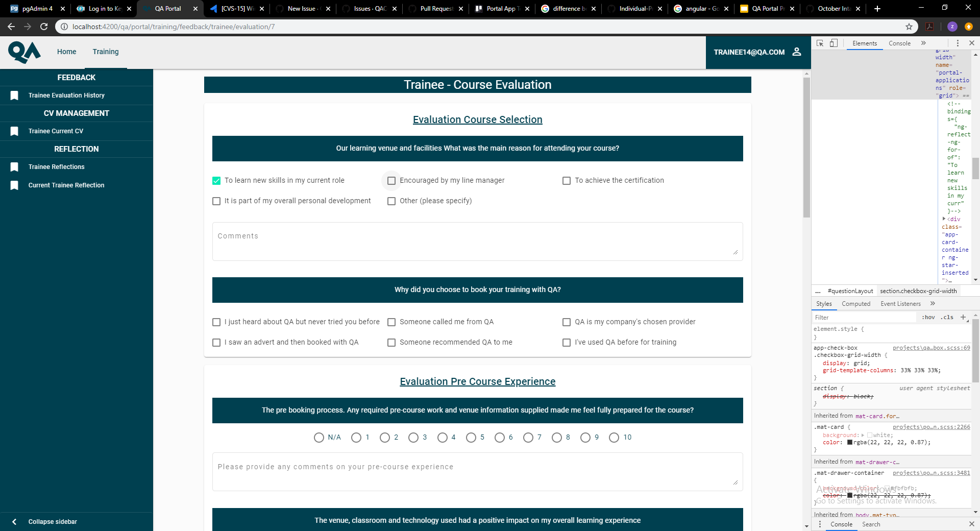
Task: Check 'Someone recommended QA to me'
Action: point(391,343)
